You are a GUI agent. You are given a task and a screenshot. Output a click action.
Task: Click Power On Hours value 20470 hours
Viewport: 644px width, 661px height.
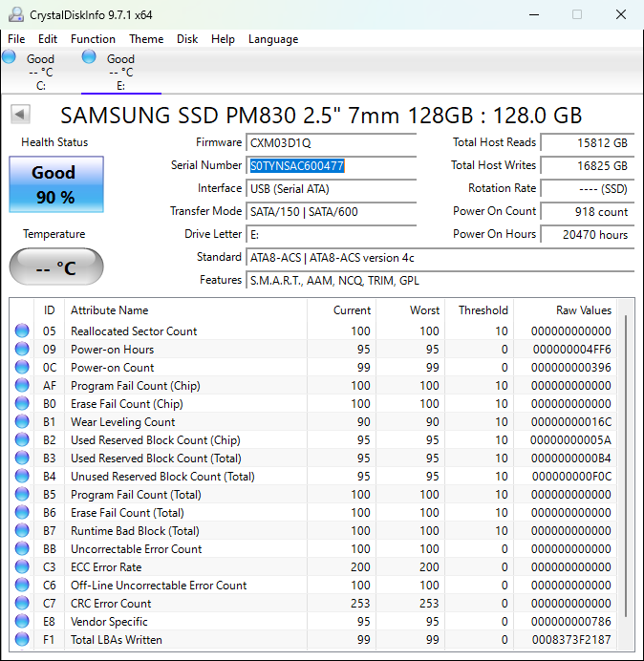(587, 234)
